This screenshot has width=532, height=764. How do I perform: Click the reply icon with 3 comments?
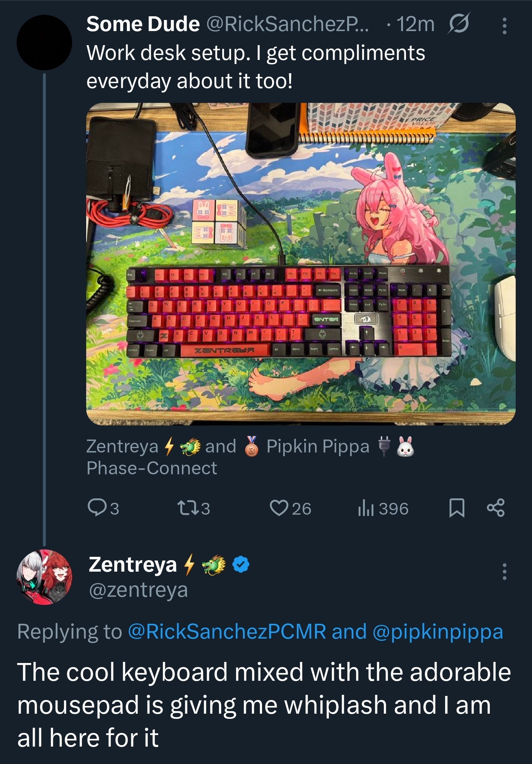click(x=97, y=508)
